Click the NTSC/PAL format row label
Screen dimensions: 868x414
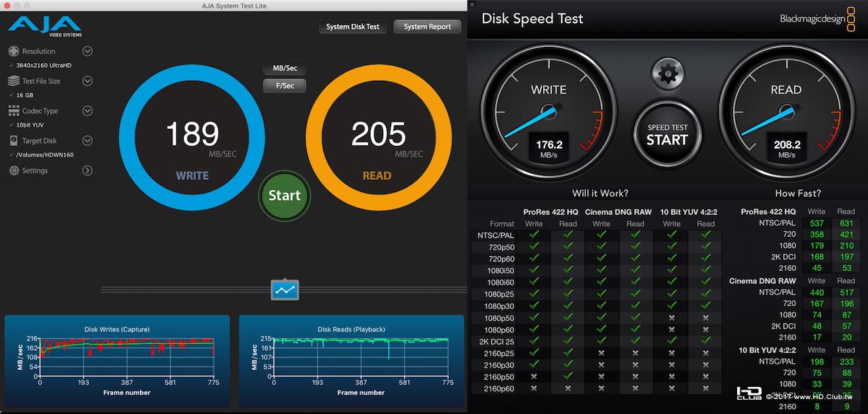coord(496,236)
